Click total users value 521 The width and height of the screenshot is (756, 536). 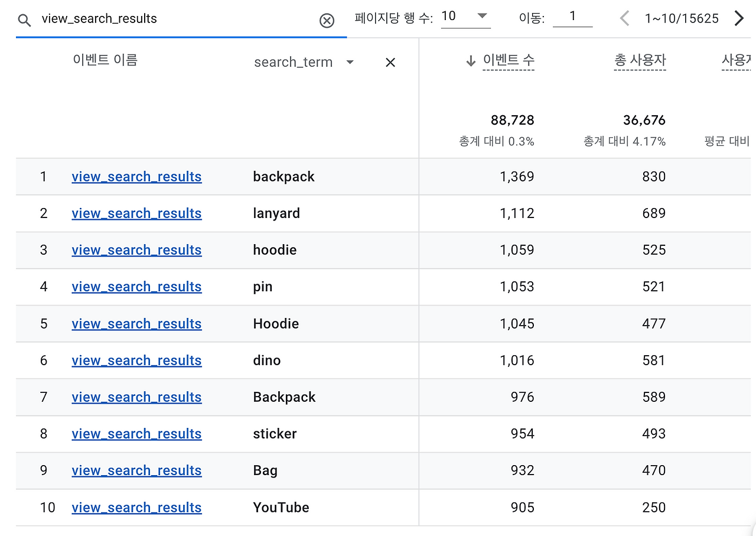click(654, 287)
